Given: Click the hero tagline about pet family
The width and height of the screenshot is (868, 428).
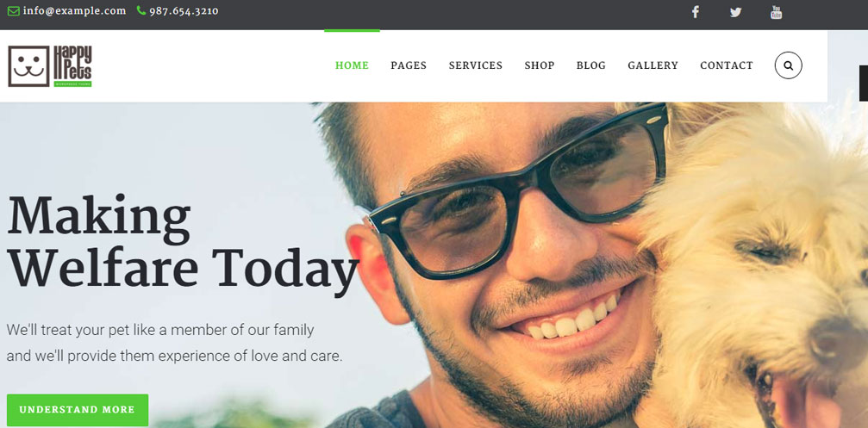Looking at the screenshot, I should [x=175, y=344].
